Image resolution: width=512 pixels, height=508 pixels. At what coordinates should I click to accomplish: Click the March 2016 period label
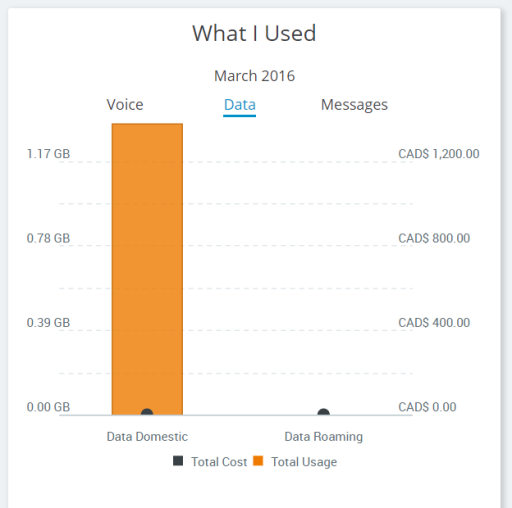click(255, 76)
